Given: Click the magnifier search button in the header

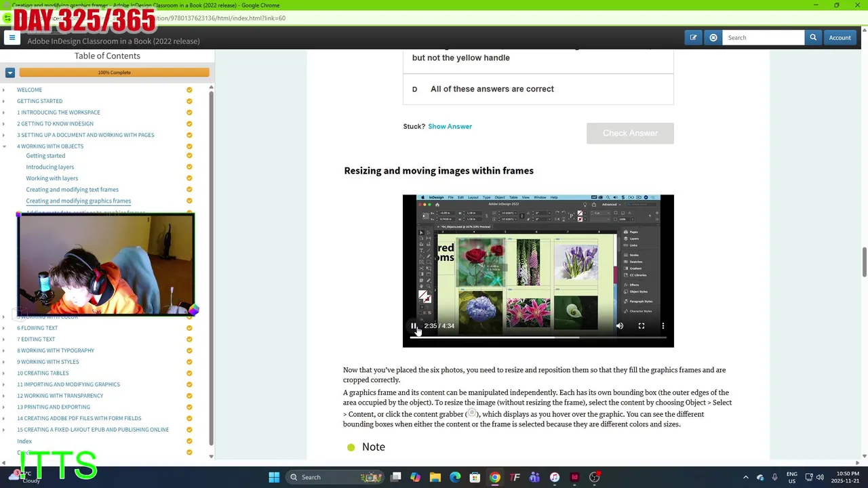Looking at the screenshot, I should pos(813,38).
